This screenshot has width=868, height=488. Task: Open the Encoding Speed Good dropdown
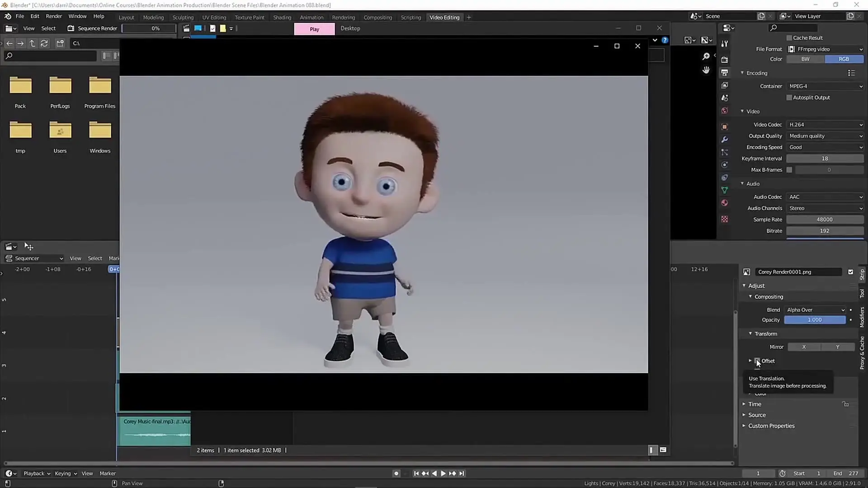pos(826,147)
